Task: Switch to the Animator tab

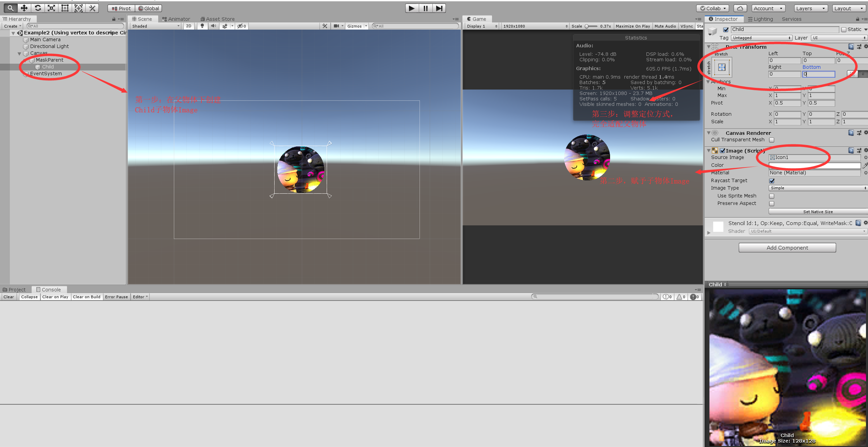Action: click(x=176, y=19)
